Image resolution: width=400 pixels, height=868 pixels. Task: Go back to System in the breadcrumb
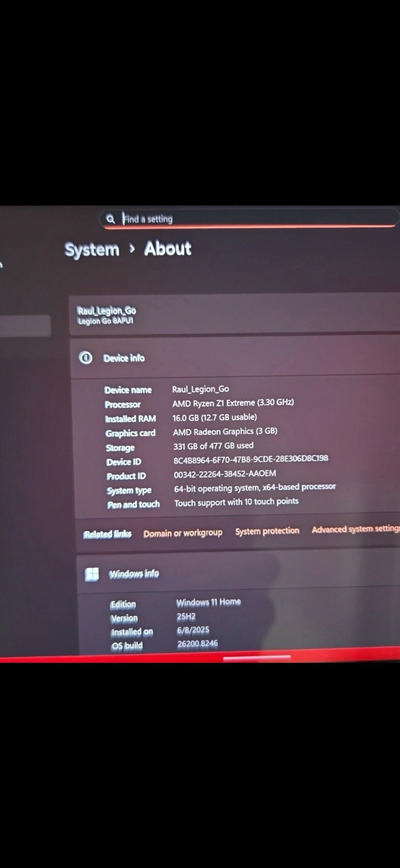(x=92, y=250)
